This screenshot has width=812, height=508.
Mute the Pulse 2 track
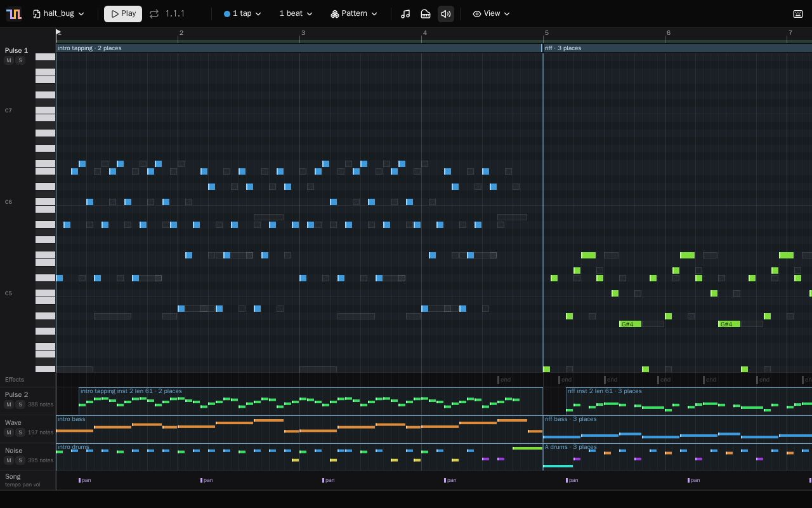click(9, 404)
